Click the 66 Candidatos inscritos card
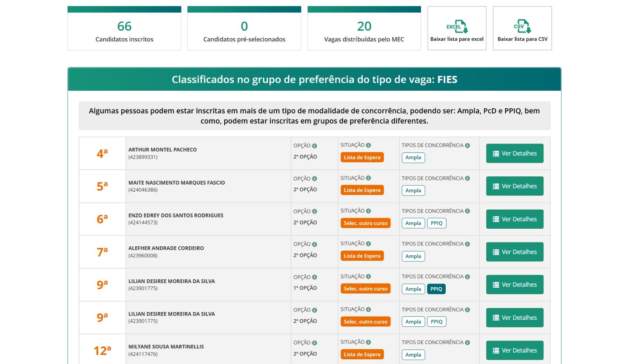The image size is (626, 364). pos(124,28)
